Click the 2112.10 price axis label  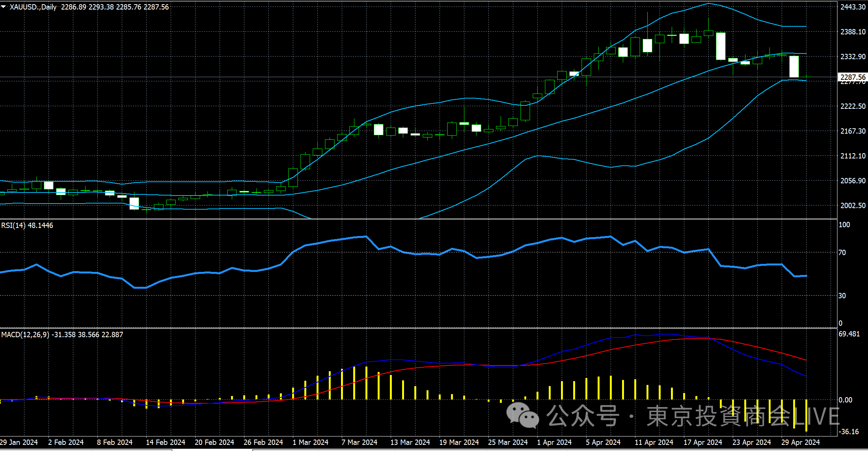(853, 156)
